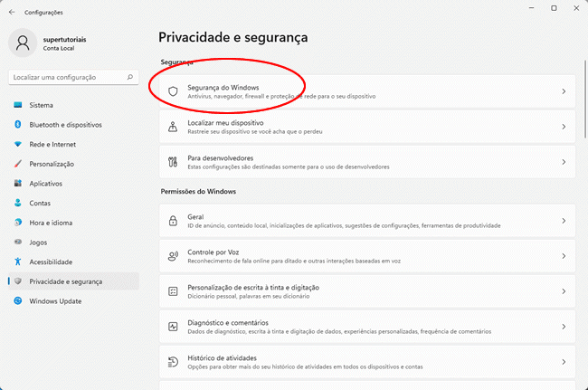Screen dimensions: 588x390
Task: Click the Jogos controller icon
Action: pos(17,242)
